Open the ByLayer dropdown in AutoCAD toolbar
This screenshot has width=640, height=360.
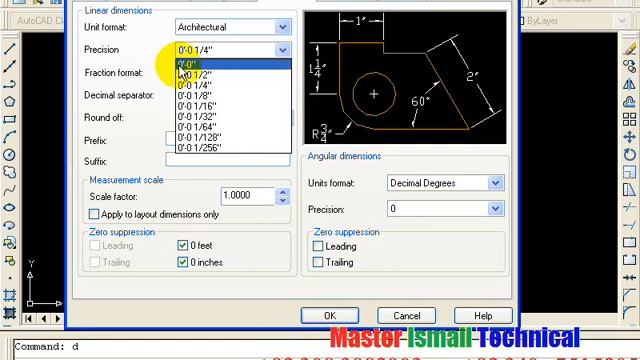(x=622, y=20)
